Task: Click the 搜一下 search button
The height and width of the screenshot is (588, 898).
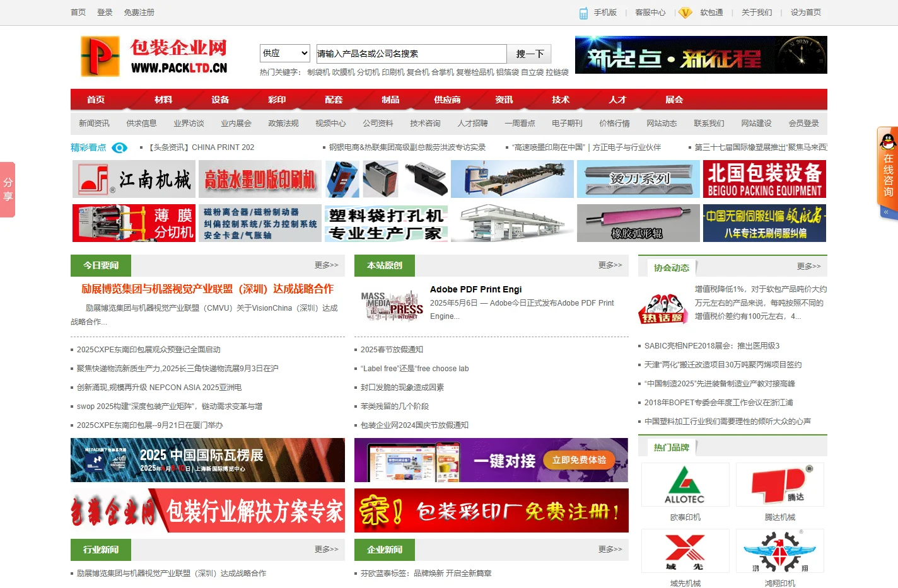Action: coord(529,54)
